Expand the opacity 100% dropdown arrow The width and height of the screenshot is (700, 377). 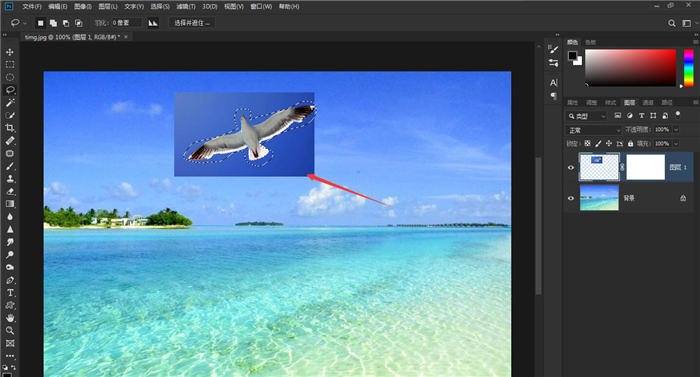click(676, 130)
